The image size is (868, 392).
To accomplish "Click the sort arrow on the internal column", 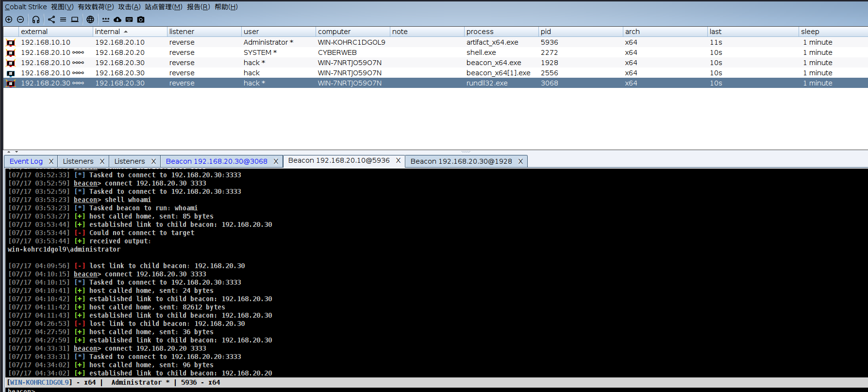I will [x=126, y=32].
